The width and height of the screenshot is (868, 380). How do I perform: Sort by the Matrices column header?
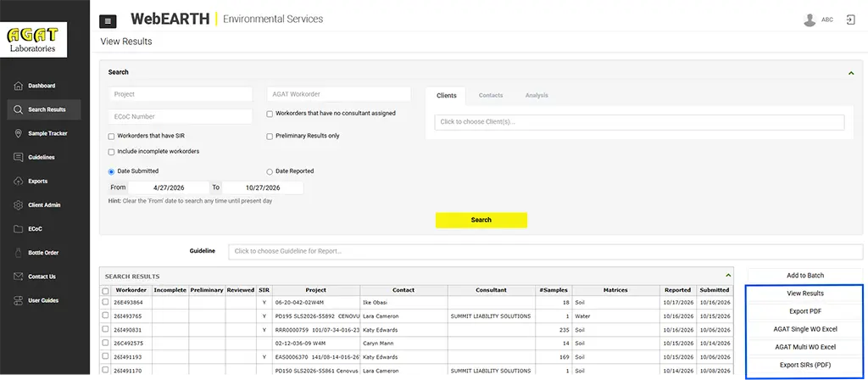point(615,290)
